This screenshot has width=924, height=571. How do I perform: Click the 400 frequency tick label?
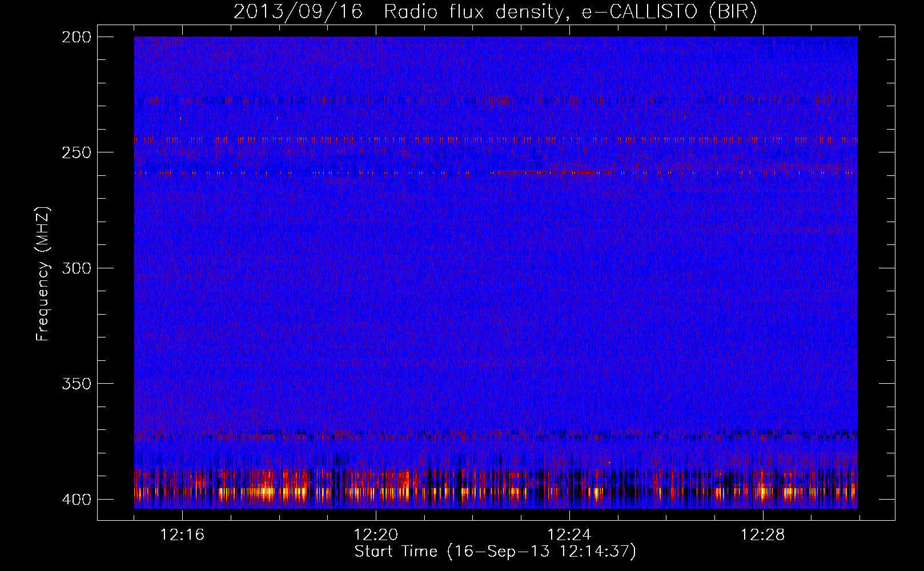76,500
